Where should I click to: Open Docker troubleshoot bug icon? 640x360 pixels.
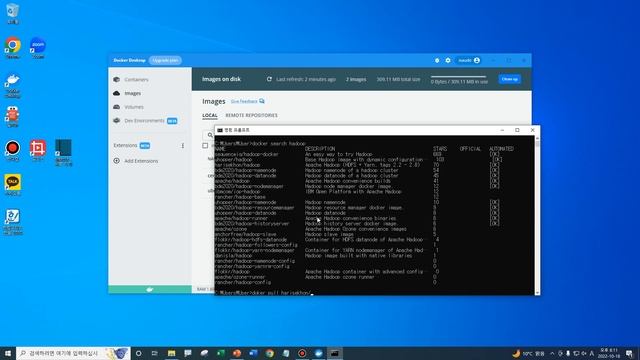click(437, 60)
